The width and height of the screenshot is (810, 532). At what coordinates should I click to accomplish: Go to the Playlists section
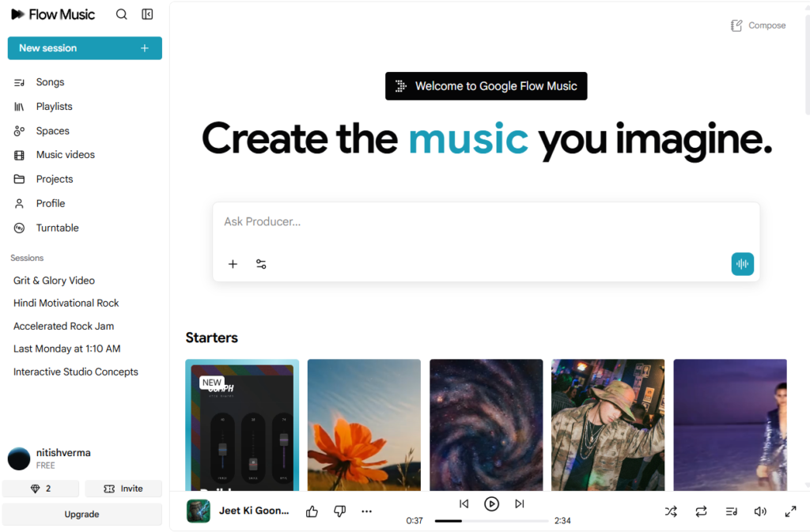[54, 106]
